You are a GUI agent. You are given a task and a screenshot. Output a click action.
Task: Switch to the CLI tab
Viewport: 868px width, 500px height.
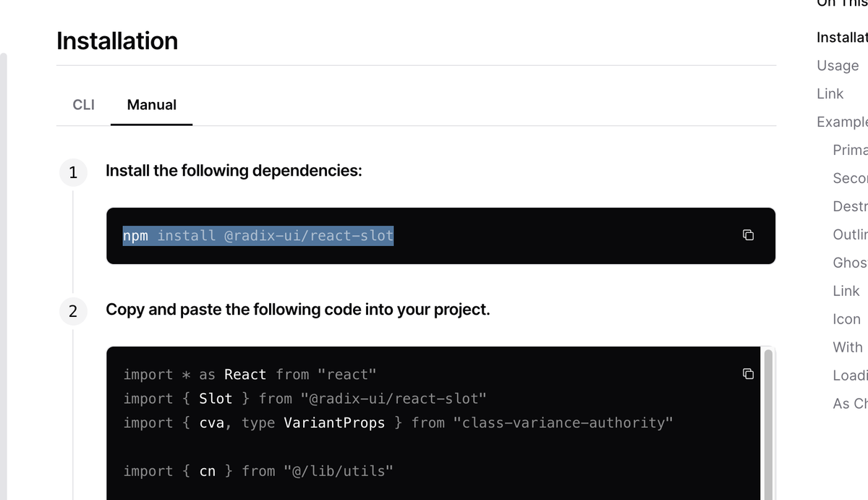click(84, 105)
